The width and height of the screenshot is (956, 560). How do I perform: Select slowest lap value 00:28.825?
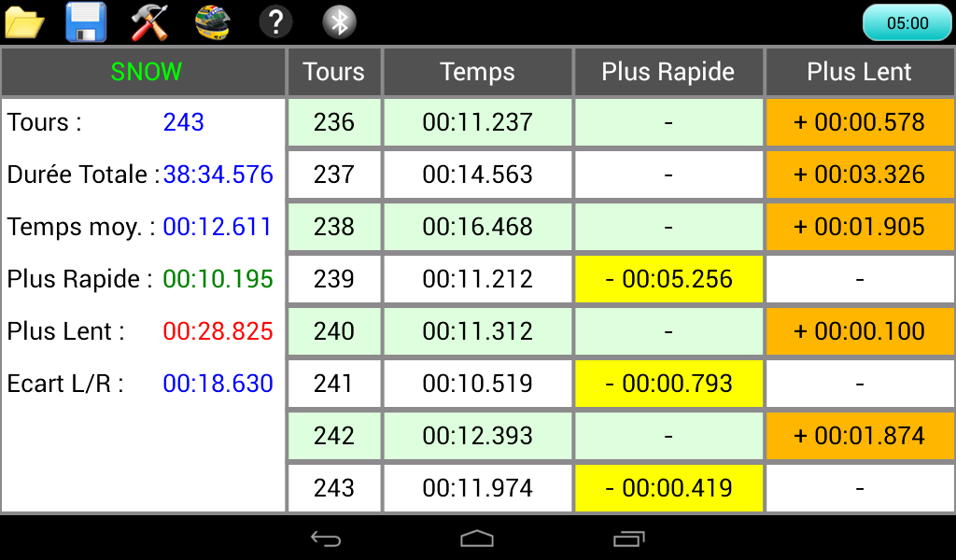[x=218, y=331]
